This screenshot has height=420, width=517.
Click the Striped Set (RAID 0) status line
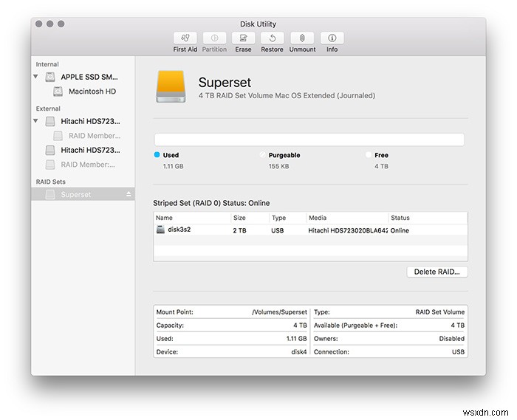211,203
